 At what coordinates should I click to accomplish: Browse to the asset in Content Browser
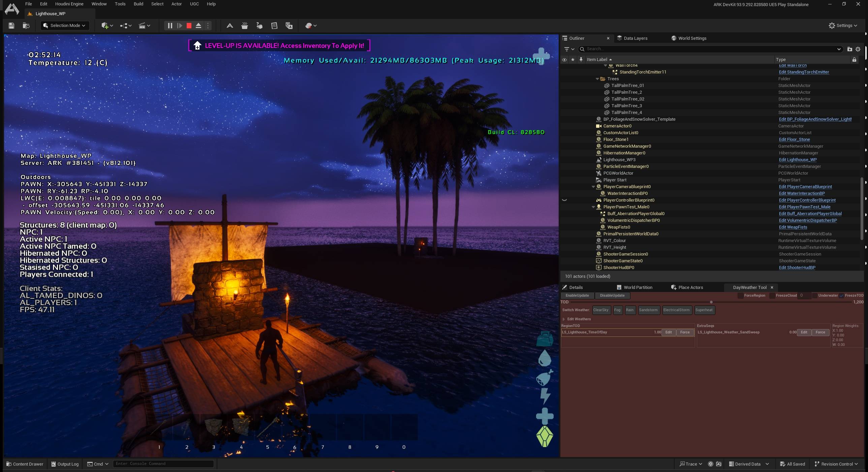coord(26,26)
